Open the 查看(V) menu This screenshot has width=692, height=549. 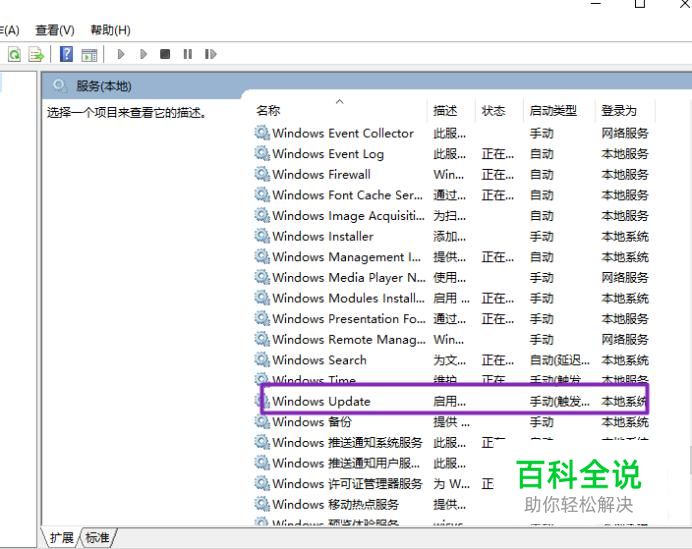[55, 30]
